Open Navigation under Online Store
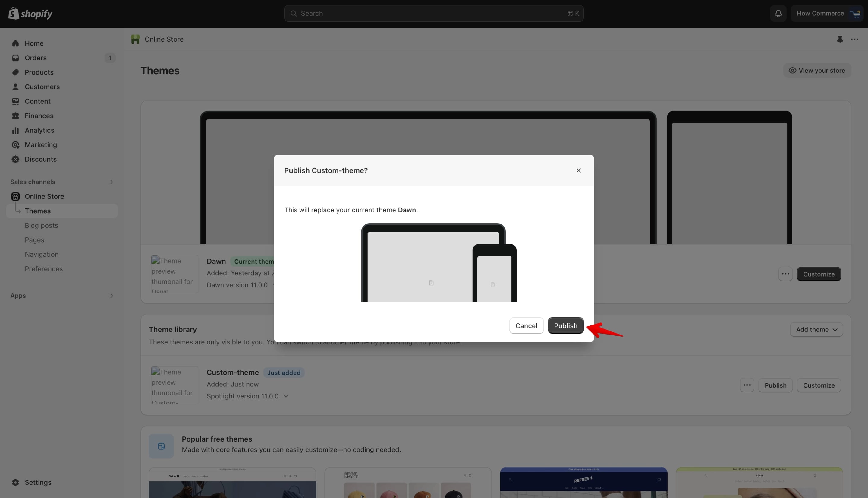868x498 pixels. point(62,255)
